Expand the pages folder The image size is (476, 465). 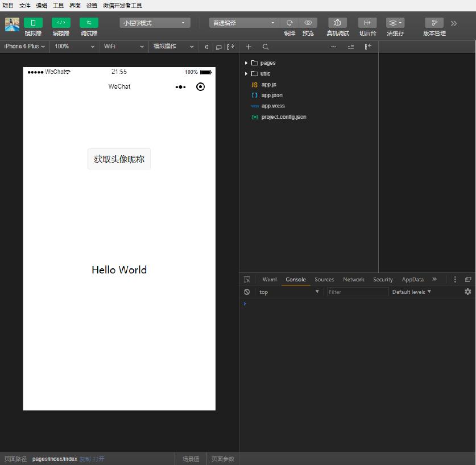[x=246, y=63]
